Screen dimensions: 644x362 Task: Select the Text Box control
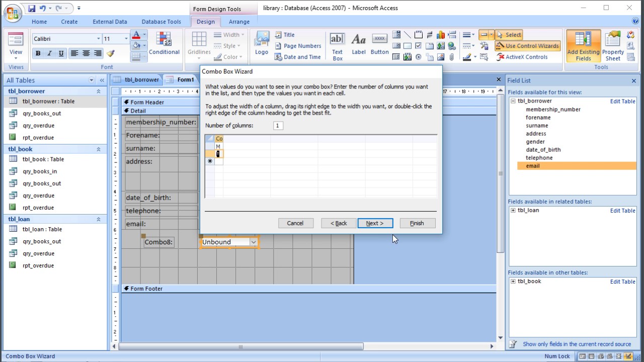[337, 46]
